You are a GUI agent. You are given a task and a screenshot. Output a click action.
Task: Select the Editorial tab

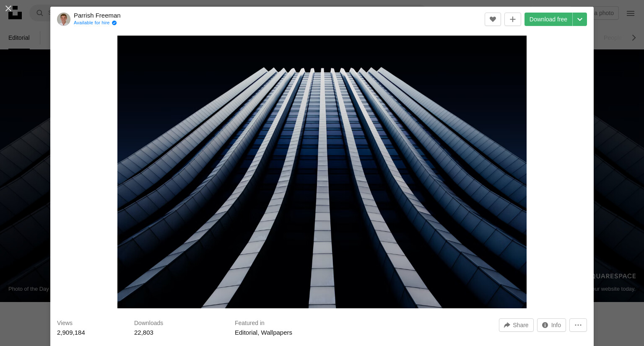(x=19, y=38)
